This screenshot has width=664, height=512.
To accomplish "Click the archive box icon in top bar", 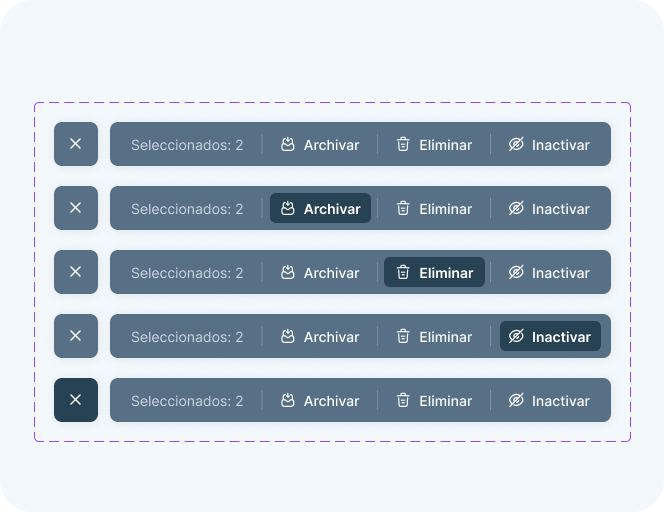I will (288, 144).
